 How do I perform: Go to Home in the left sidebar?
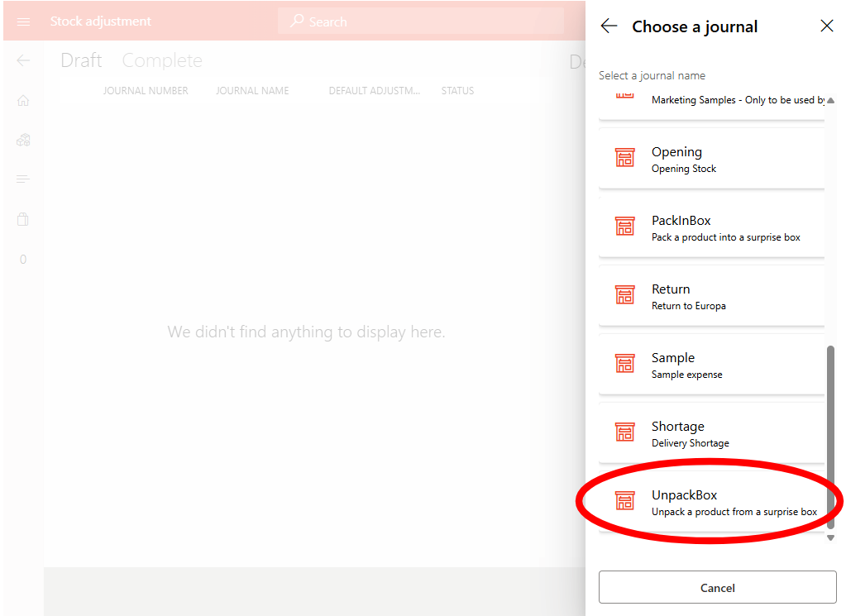click(x=23, y=100)
